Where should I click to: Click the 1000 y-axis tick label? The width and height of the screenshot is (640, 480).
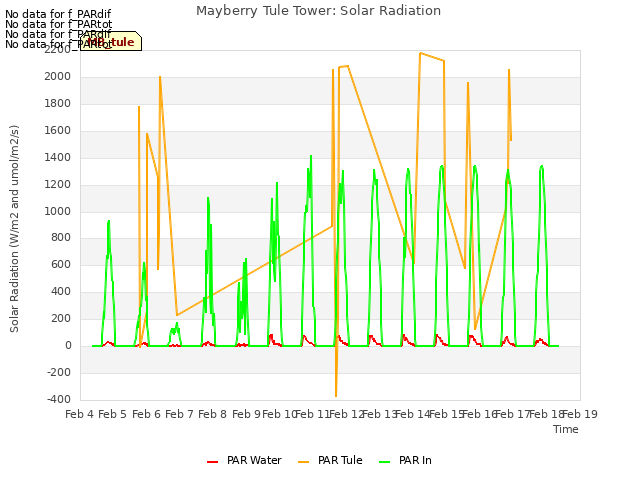point(58,211)
